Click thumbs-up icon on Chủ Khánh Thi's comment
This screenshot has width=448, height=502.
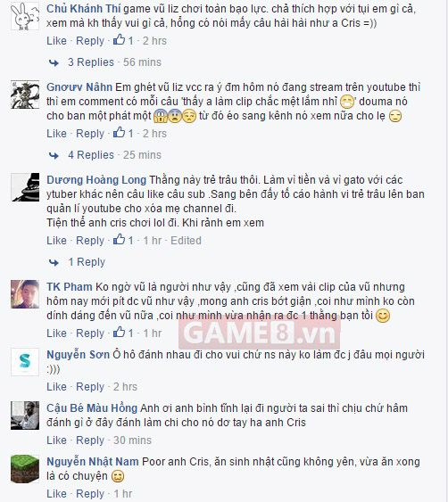point(119,40)
